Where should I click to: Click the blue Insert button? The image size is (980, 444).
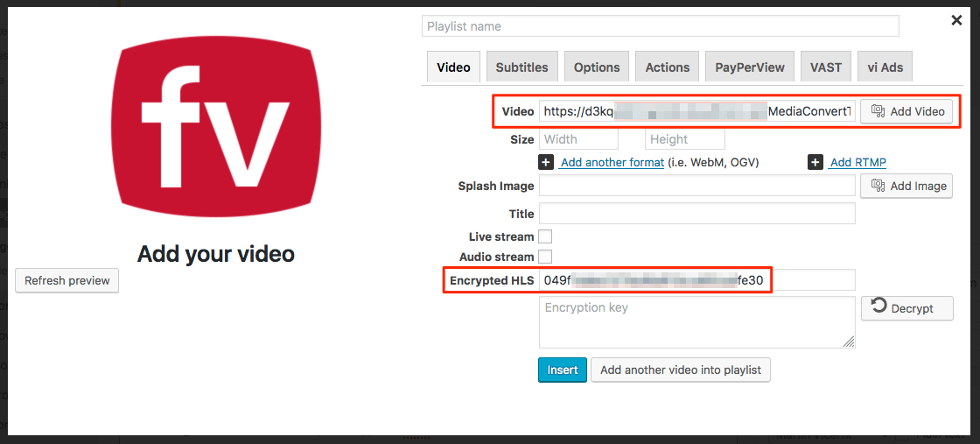(563, 370)
